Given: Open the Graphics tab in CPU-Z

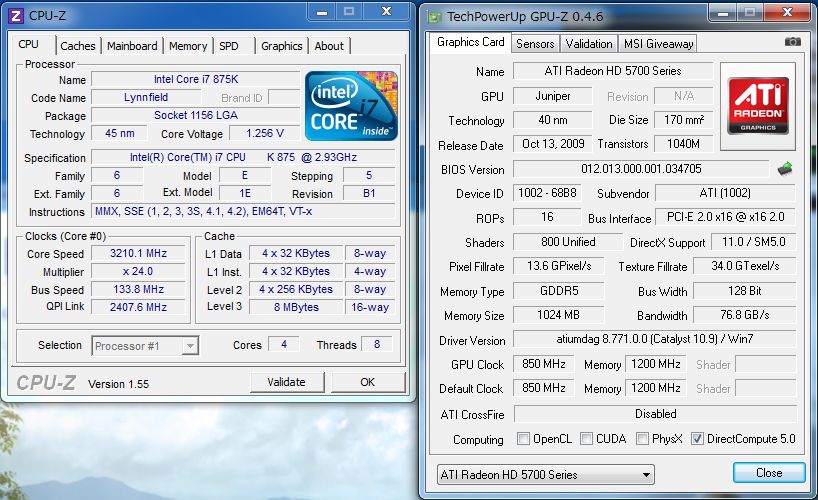Looking at the screenshot, I should pyautogui.click(x=282, y=46).
